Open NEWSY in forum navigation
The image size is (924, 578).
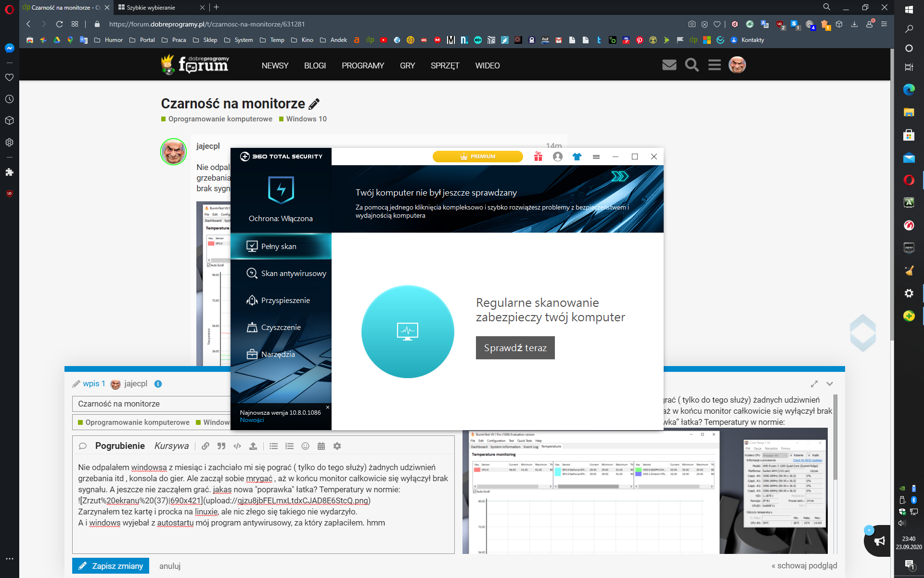[275, 66]
